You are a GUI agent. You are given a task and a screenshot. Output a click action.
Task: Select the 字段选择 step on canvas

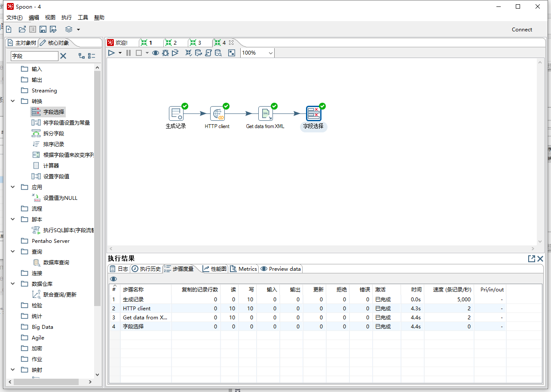[x=314, y=113]
